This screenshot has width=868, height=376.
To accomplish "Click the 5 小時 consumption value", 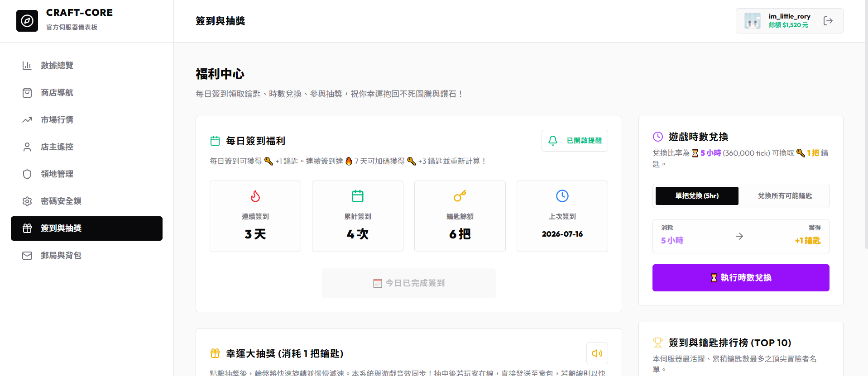I will (672, 241).
